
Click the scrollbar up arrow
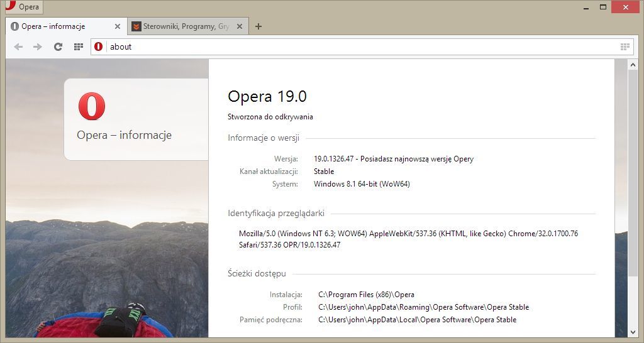tap(633, 65)
